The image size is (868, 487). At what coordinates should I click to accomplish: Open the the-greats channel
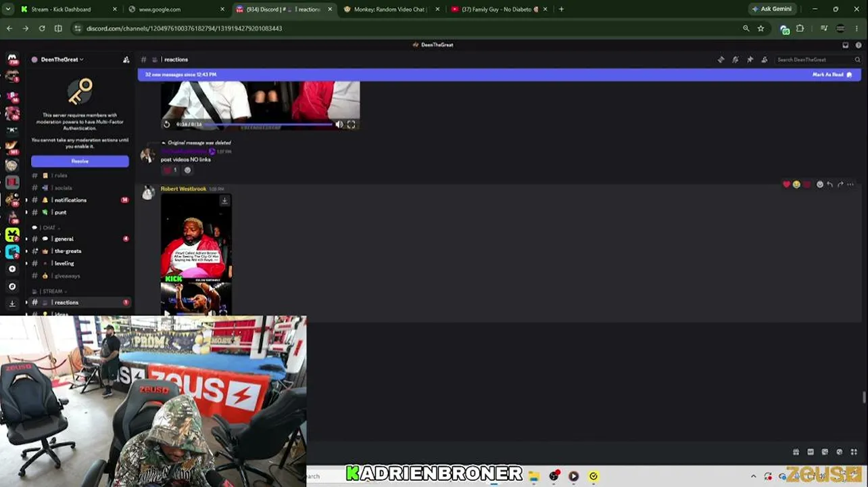[x=80, y=251]
